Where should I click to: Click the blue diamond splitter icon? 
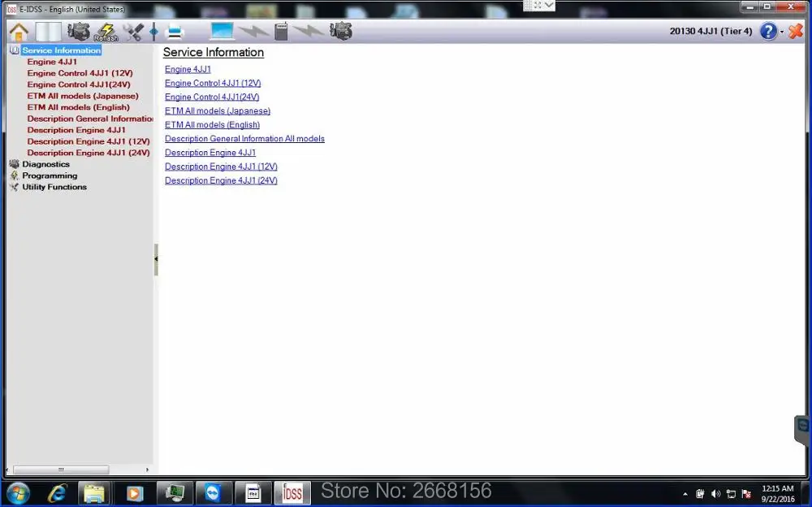pyautogui.click(x=153, y=32)
